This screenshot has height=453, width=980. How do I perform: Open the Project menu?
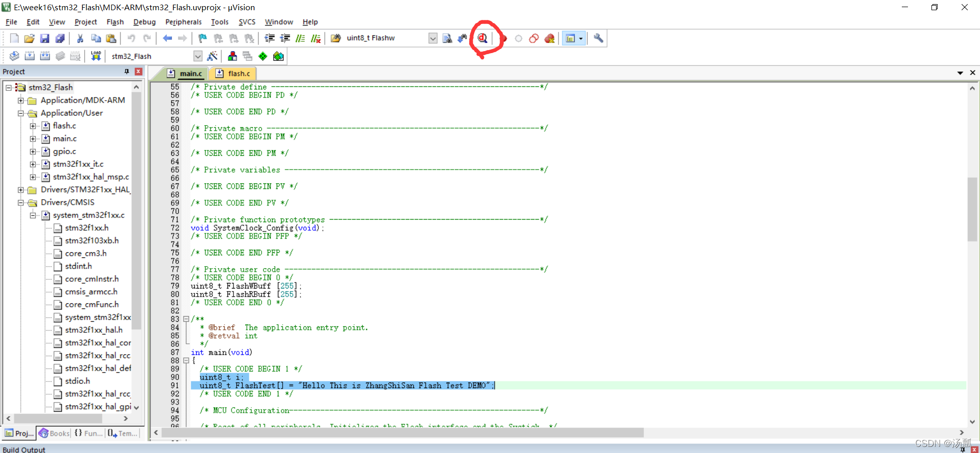[x=85, y=22]
